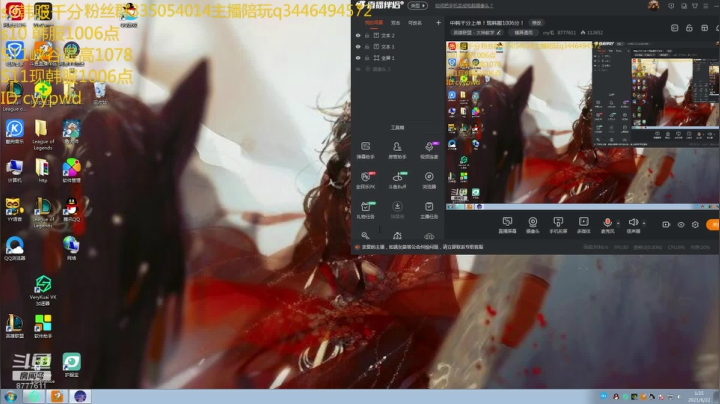The height and width of the screenshot is (404, 720).
Task: Click the 横屏直播 orientation button
Action: (x=523, y=33)
